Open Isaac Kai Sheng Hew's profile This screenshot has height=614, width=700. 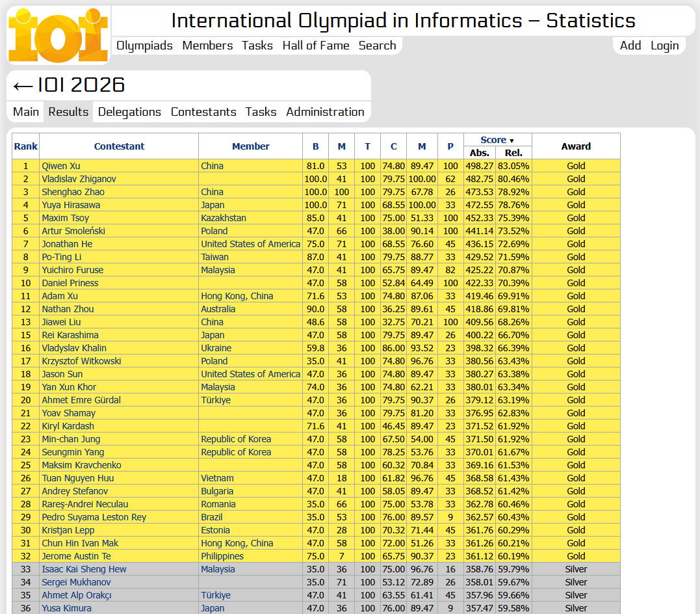(84, 569)
